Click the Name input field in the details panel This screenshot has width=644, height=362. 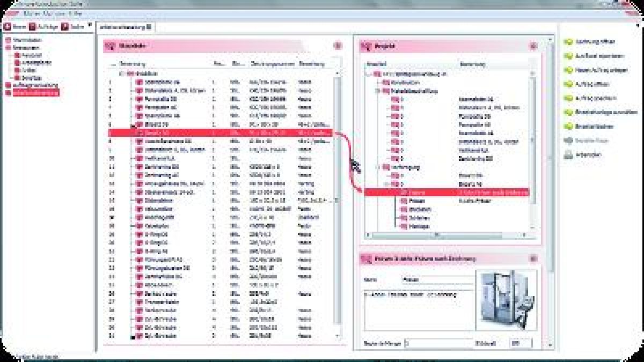435,279
